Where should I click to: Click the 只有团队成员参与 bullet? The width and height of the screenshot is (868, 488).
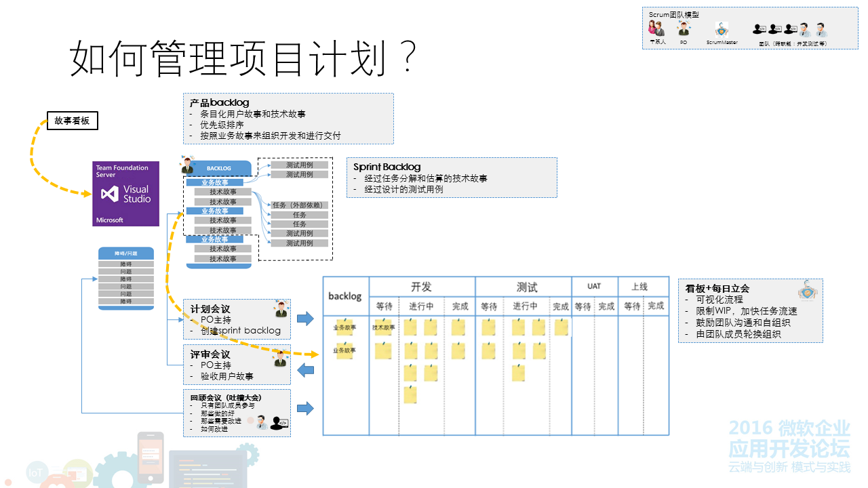(227, 405)
